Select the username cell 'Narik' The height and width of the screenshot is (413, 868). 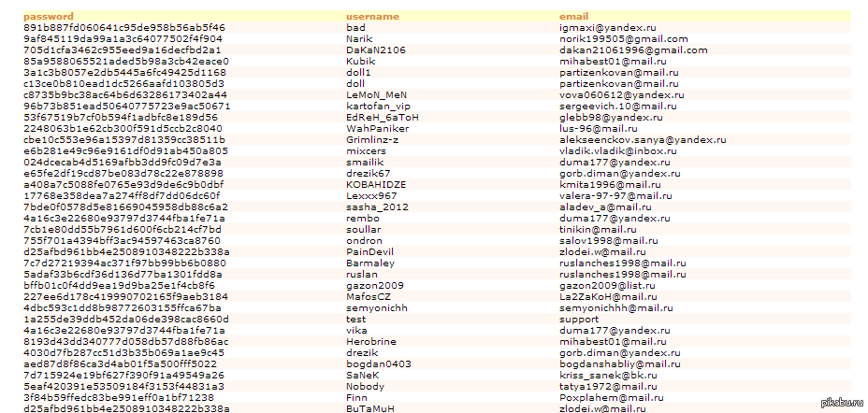point(360,39)
